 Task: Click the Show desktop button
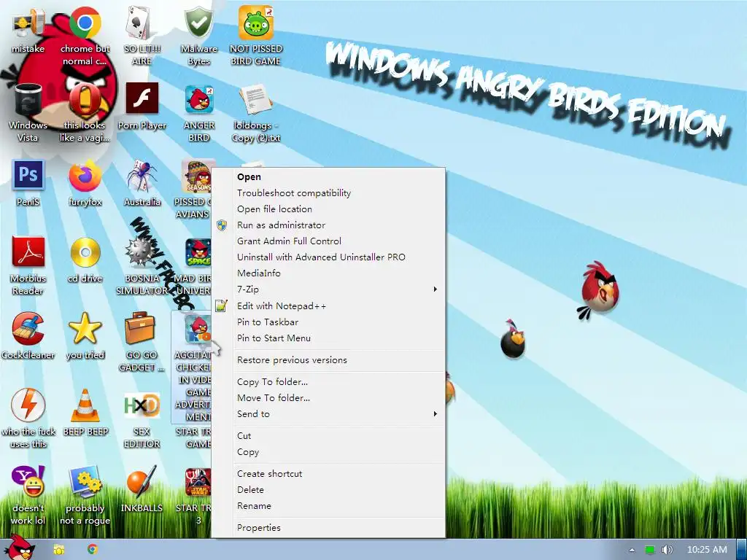[742, 550]
